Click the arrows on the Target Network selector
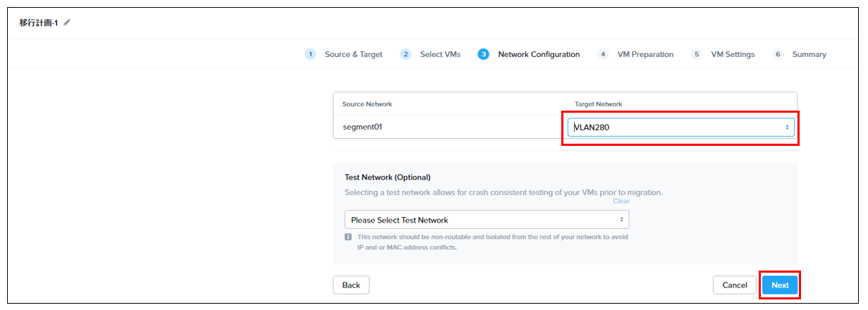The width and height of the screenshot is (868, 310). tap(787, 128)
